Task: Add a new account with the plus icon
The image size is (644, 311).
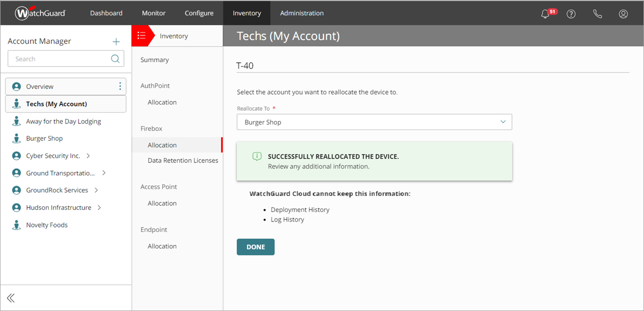Action: point(116,41)
